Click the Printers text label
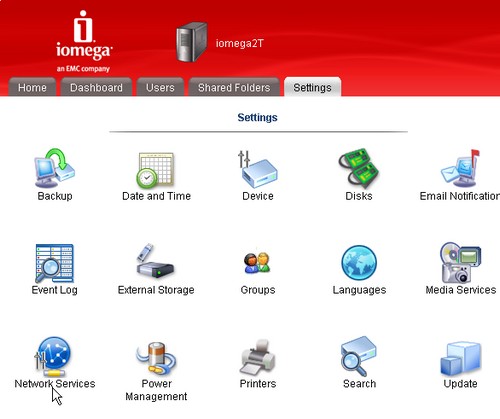Viewport: 500px width, 419px height. (258, 384)
